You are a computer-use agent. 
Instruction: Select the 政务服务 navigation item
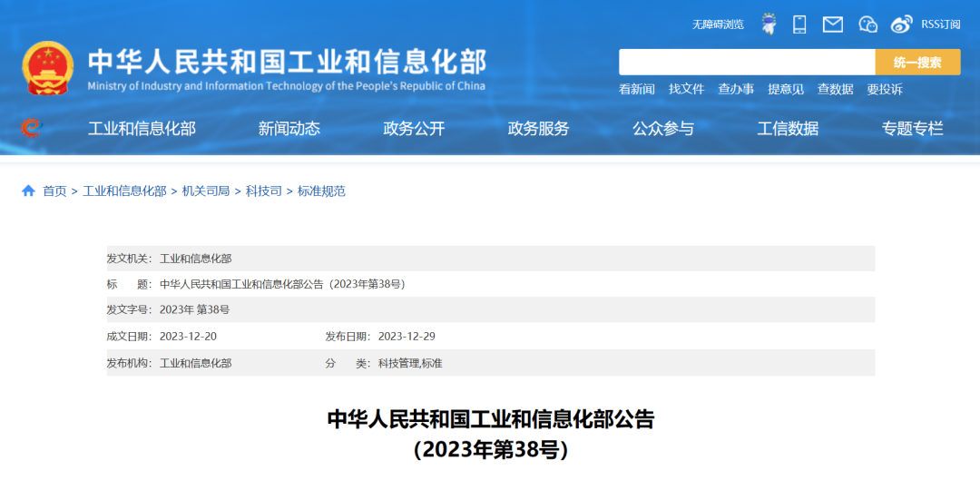pos(539,129)
